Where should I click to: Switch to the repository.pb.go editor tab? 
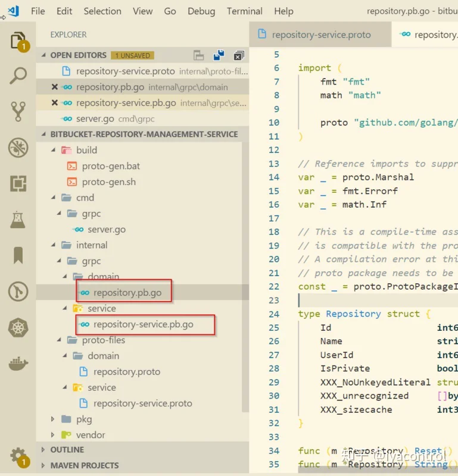(425, 35)
